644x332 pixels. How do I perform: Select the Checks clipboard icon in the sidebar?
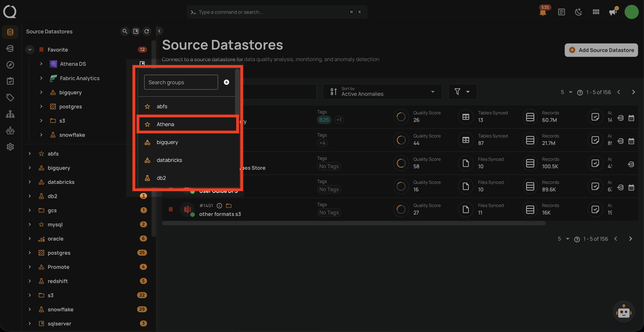click(10, 81)
